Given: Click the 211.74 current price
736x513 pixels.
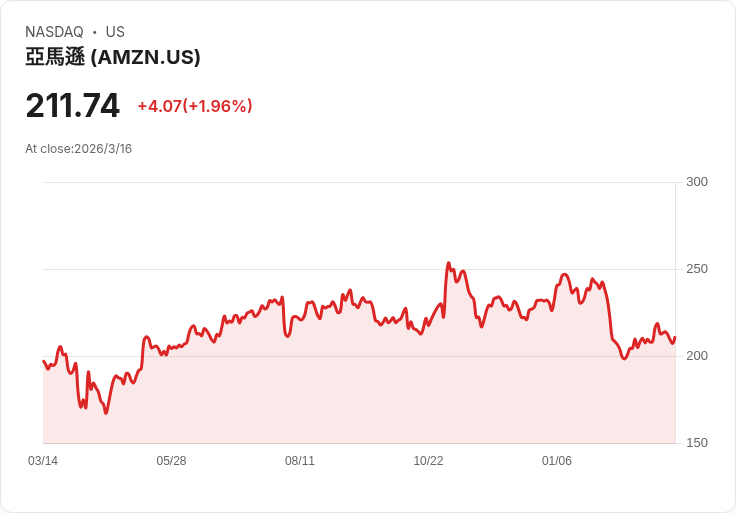Looking at the screenshot, I should click(72, 105).
